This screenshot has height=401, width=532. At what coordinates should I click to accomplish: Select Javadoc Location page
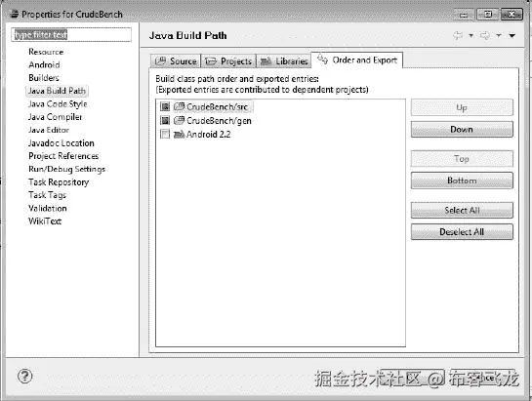61,143
